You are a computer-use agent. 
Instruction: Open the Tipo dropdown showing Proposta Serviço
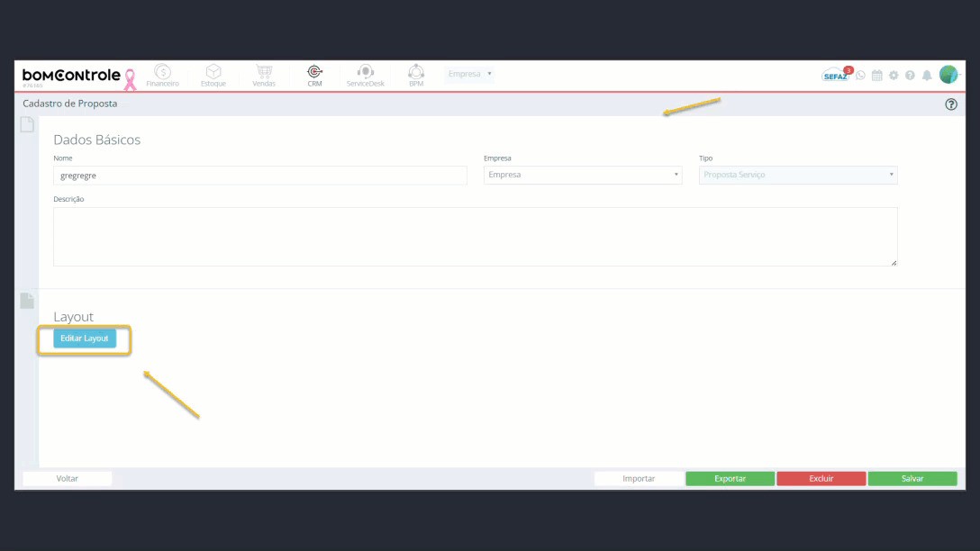point(798,175)
